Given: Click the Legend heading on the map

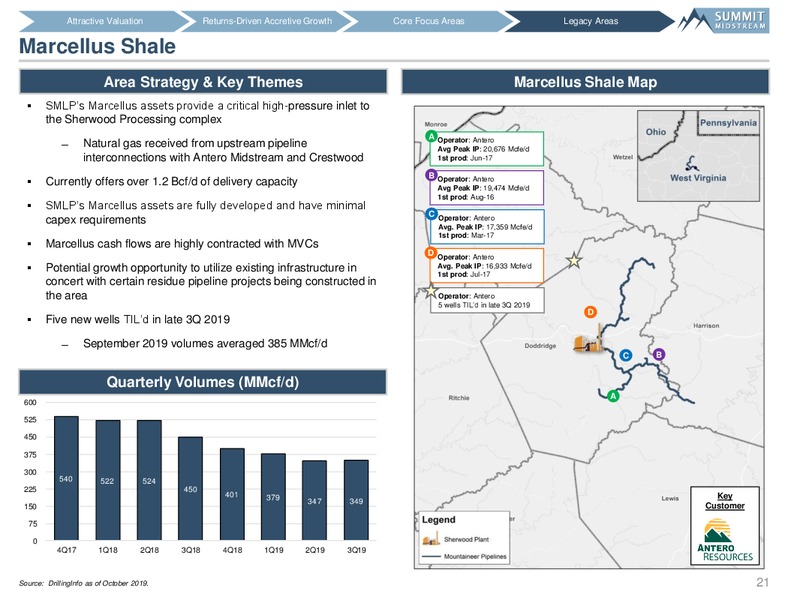Looking at the screenshot, I should 438,520.
